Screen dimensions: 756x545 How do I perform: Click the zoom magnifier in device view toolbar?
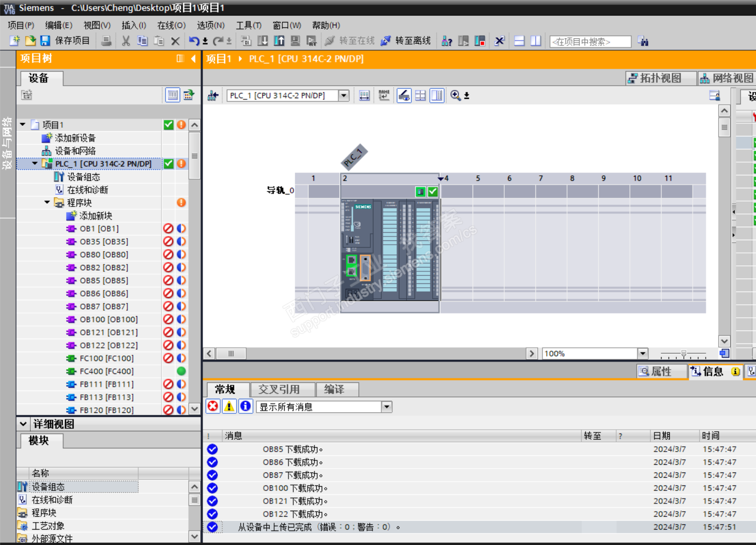455,96
